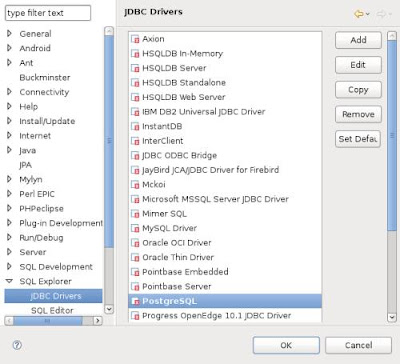Click the PostgreSQL driver icon

(135, 301)
